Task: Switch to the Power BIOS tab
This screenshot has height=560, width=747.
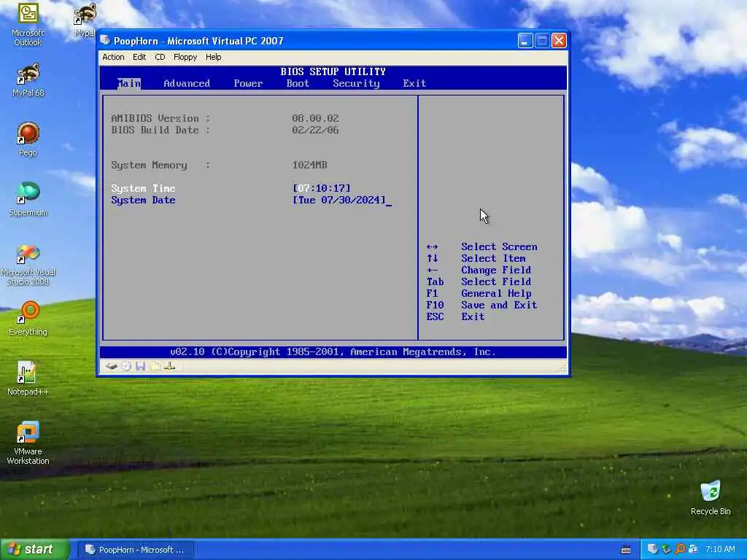Action: 248,83
